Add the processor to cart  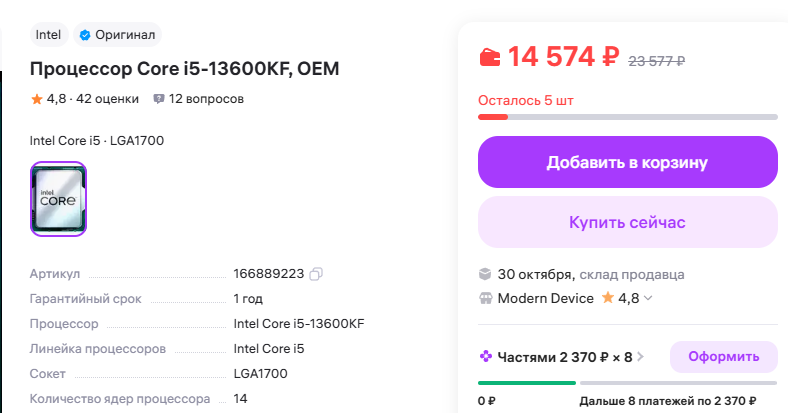627,162
